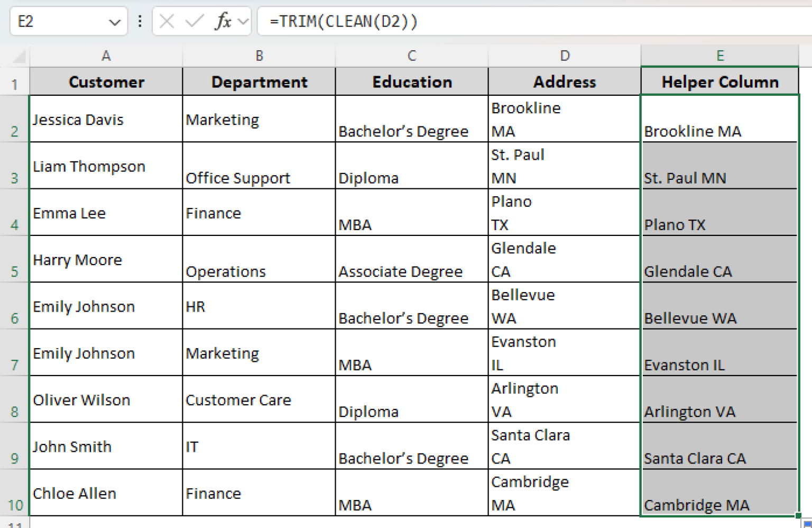The image size is (812, 528).
Task: Select the cell containing Jessica Davis
Action: (106, 119)
